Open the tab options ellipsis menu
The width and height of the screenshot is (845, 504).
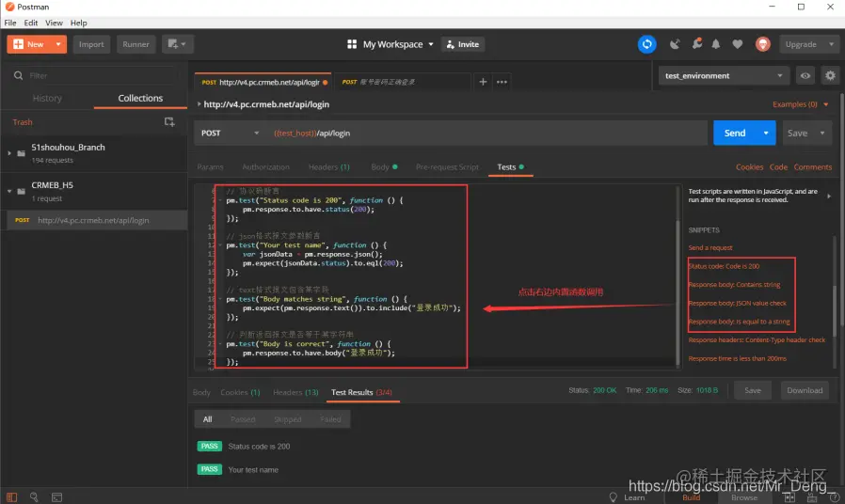pos(502,82)
